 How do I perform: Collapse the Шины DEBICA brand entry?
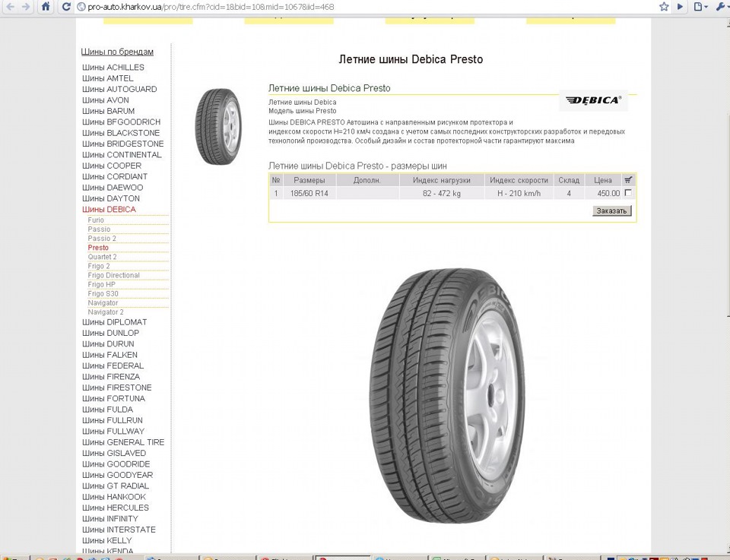tap(109, 209)
